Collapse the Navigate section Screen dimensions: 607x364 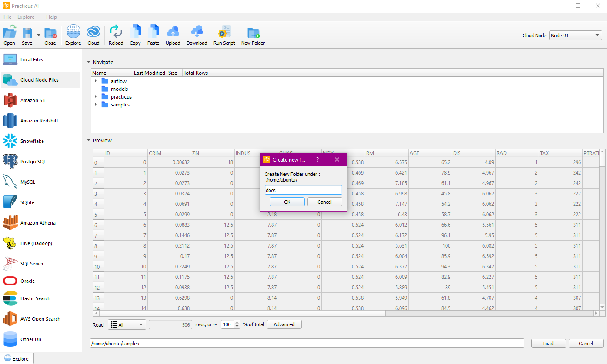click(89, 63)
